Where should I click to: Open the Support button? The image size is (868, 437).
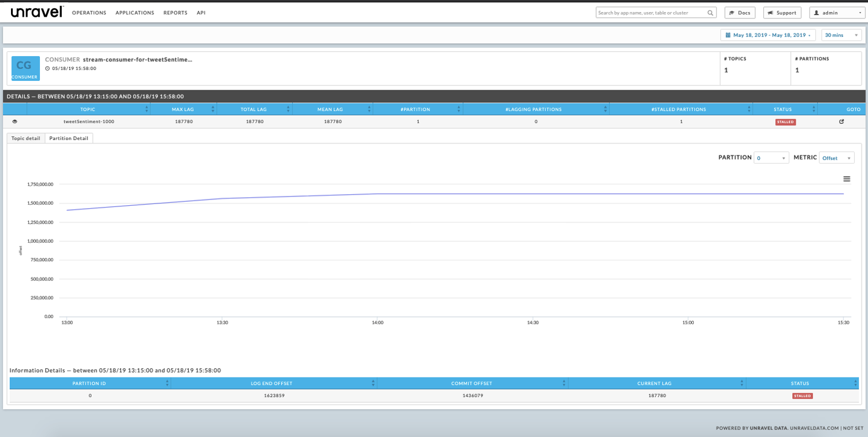click(x=782, y=13)
